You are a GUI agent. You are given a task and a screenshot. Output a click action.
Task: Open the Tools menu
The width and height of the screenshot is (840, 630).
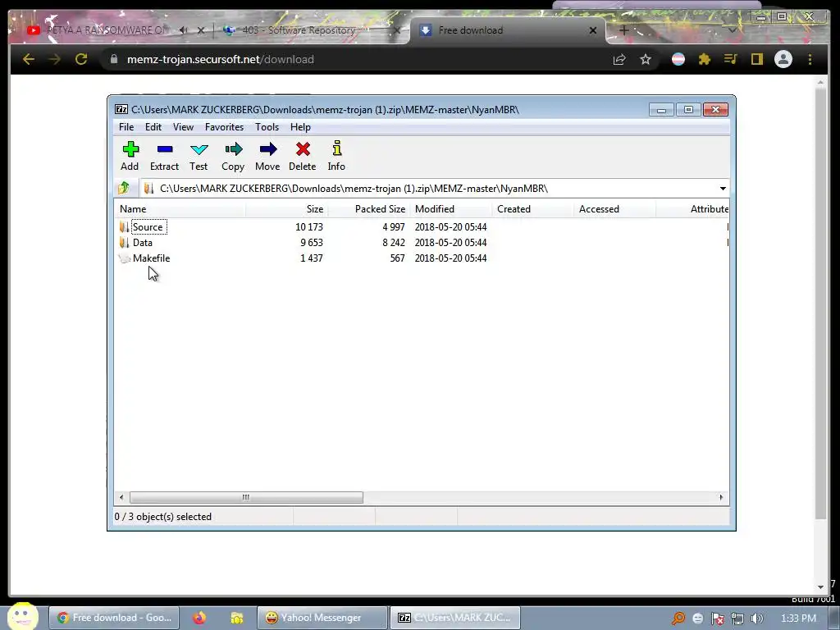click(x=267, y=127)
